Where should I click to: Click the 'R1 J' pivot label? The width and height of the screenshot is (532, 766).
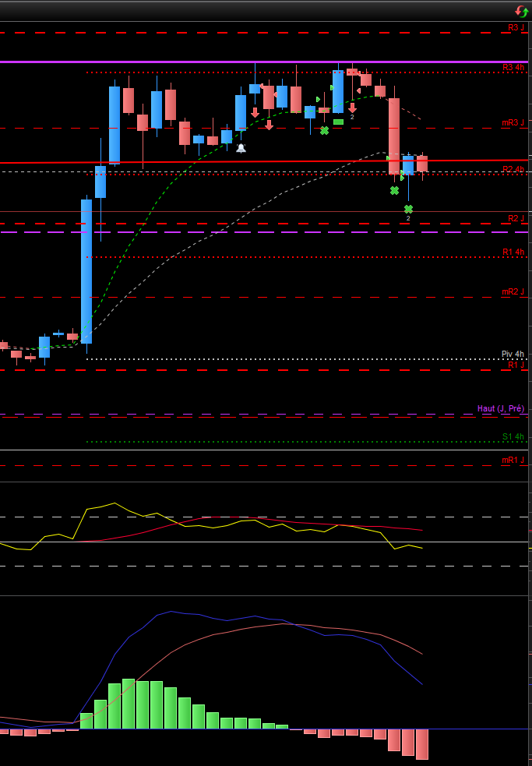coord(516,365)
